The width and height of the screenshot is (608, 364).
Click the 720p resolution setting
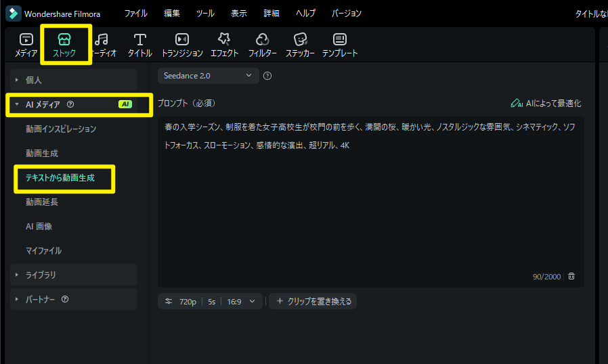[x=188, y=302]
